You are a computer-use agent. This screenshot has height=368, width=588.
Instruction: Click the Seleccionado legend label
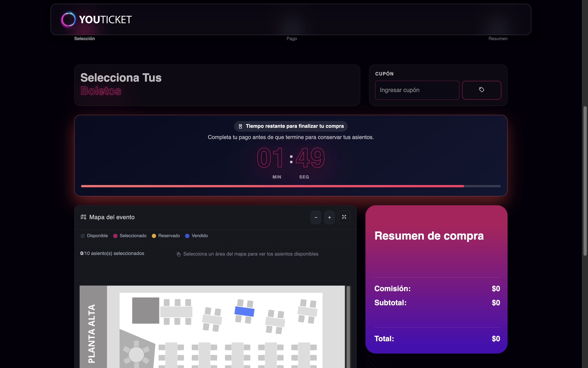[133, 236]
